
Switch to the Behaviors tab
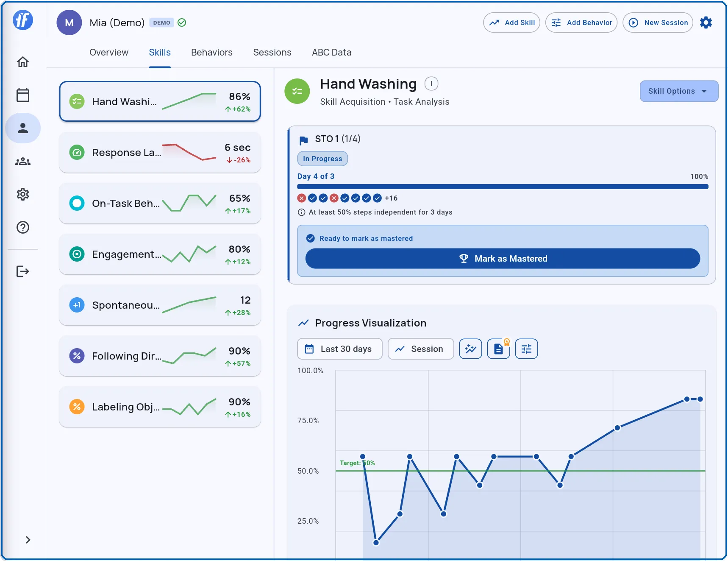[x=211, y=53]
